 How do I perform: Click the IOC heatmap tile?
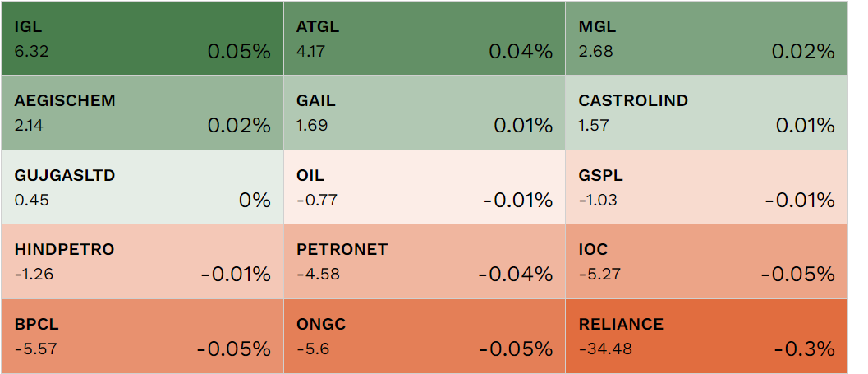[706, 261]
